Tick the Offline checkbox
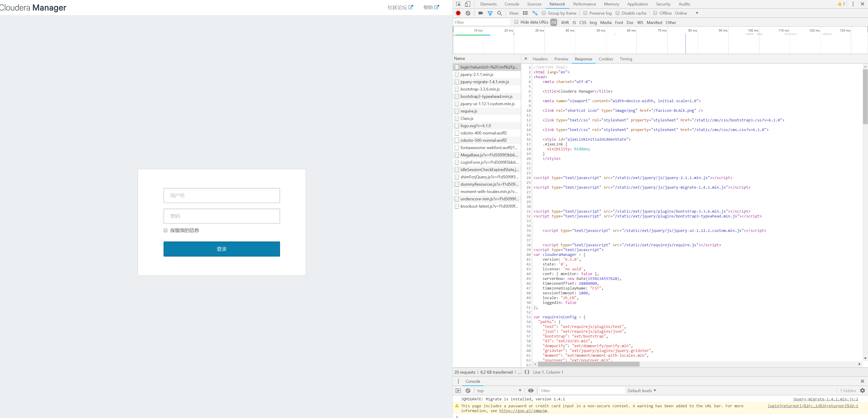 coord(655,13)
